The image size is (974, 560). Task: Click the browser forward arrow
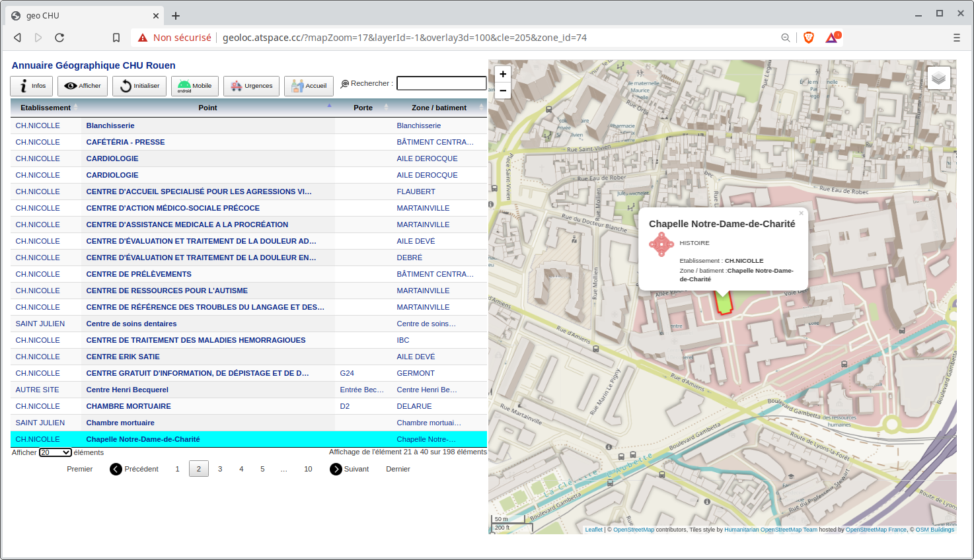click(38, 38)
